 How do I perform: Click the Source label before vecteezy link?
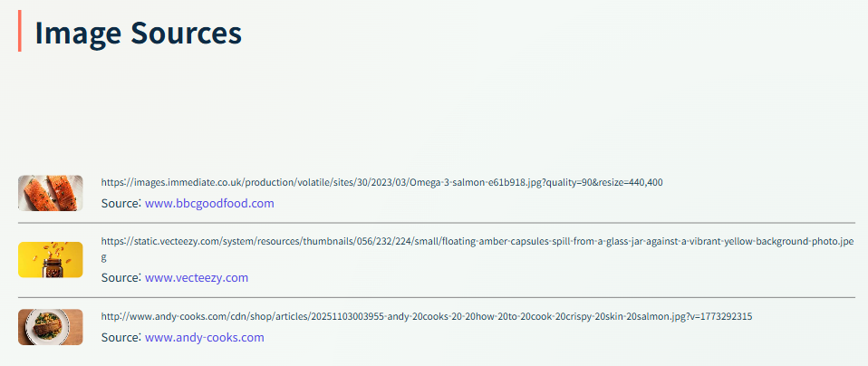pos(121,277)
